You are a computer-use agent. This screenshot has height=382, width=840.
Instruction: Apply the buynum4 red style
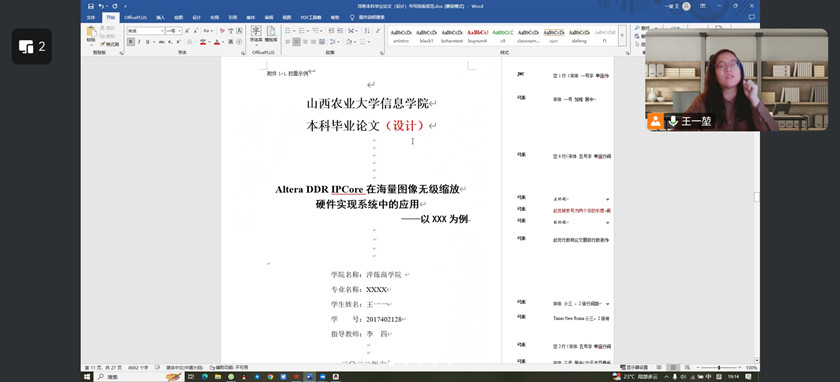click(477, 36)
